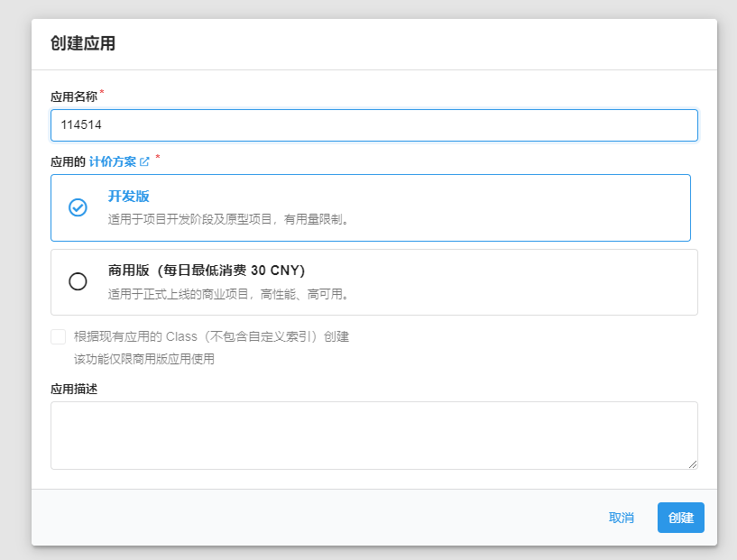The image size is (737, 560).
Task: Cancel the dialog with 取消
Action: 621,518
